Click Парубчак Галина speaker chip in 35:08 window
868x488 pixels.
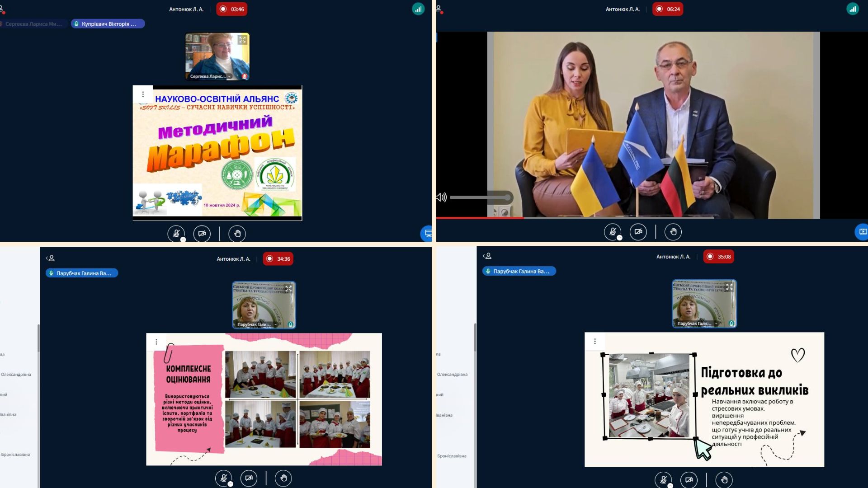pos(519,271)
